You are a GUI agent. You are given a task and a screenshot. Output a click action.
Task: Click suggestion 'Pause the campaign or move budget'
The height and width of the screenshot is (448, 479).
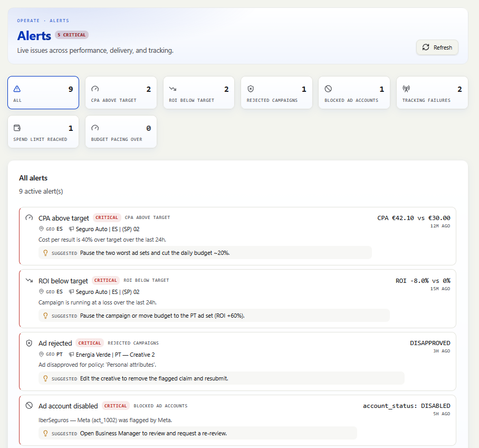point(162,316)
